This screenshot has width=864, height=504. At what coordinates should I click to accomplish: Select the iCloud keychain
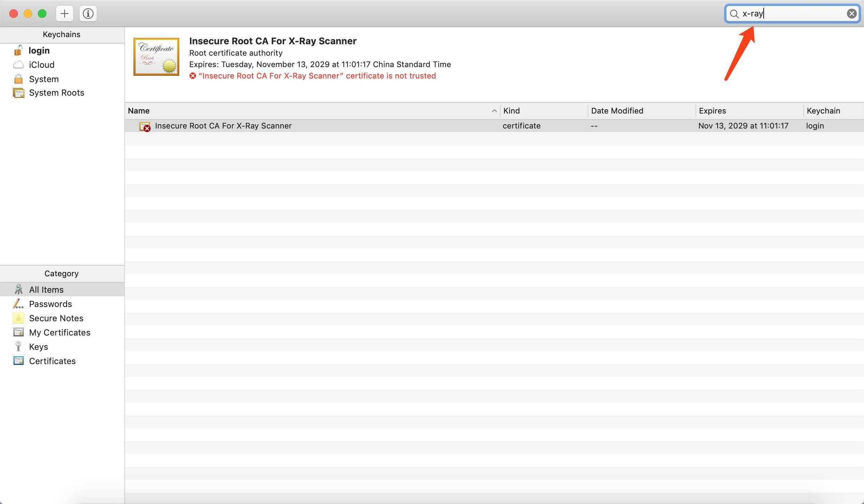pos(41,65)
